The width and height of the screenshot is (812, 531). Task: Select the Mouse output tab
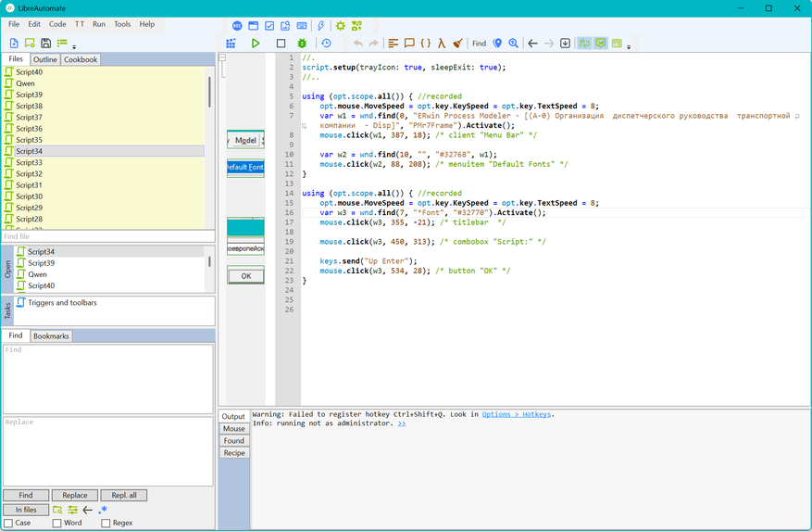click(x=234, y=428)
